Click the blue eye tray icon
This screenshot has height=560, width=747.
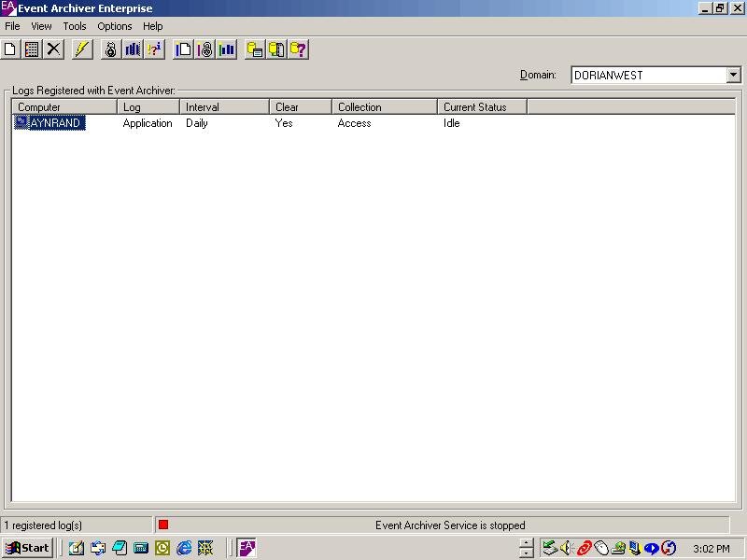pyautogui.click(x=652, y=548)
